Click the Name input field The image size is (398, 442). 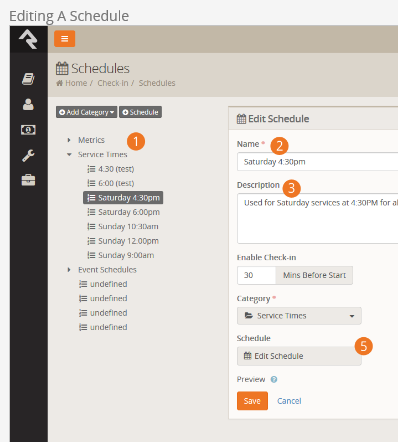(x=318, y=162)
